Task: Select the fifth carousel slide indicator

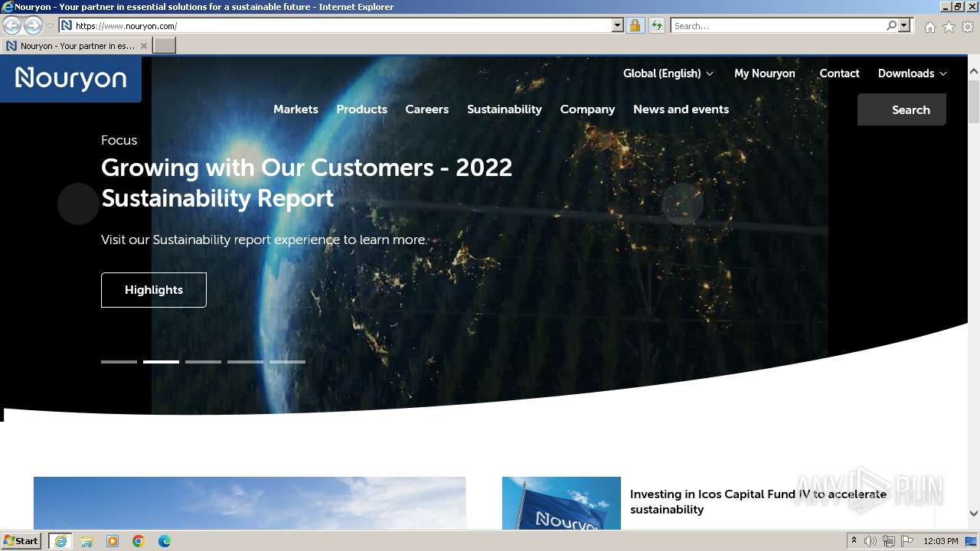Action: (287, 362)
